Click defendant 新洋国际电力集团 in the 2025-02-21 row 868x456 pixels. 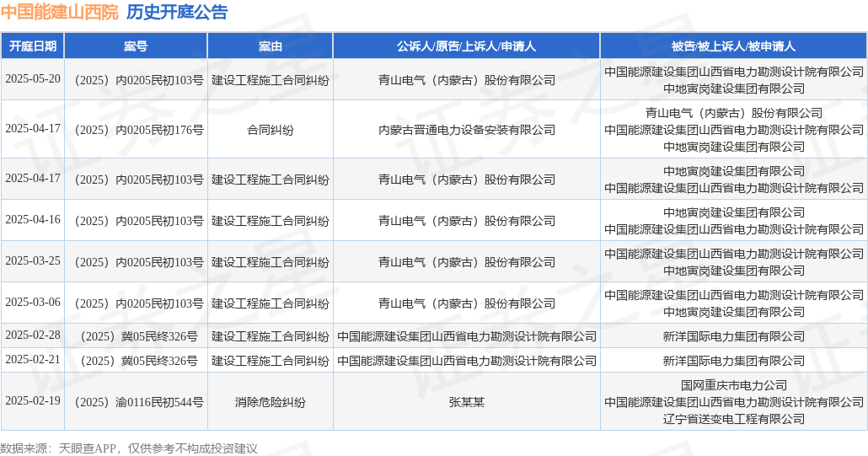pos(733,361)
